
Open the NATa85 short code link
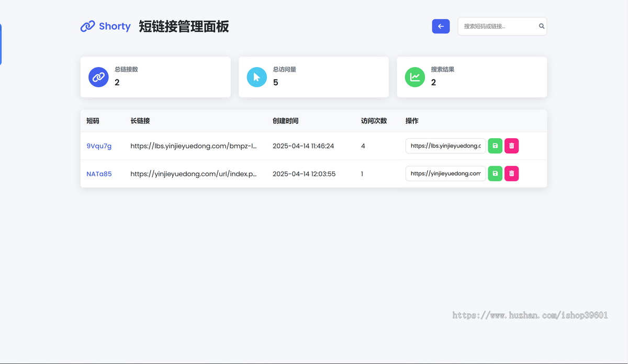click(99, 174)
